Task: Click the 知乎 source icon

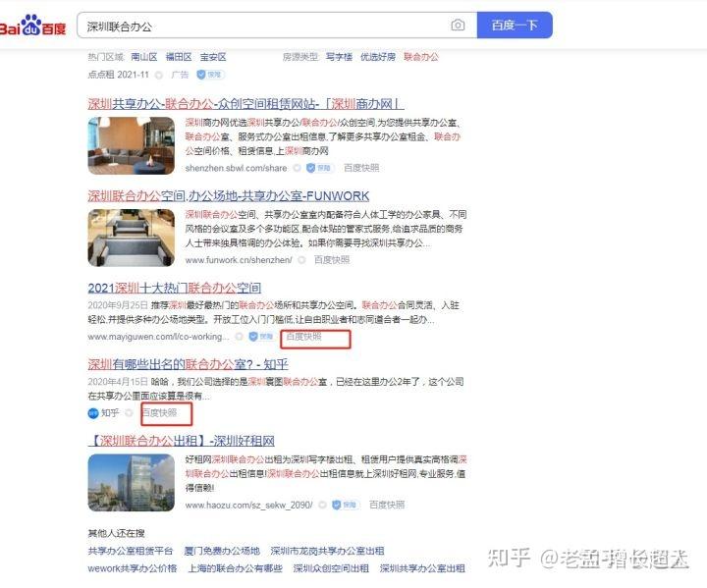Action: [x=93, y=413]
